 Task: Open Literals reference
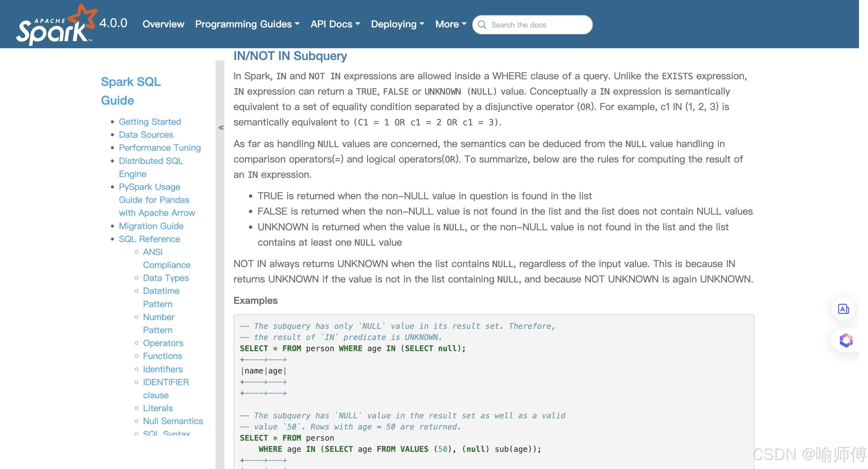[x=158, y=408]
